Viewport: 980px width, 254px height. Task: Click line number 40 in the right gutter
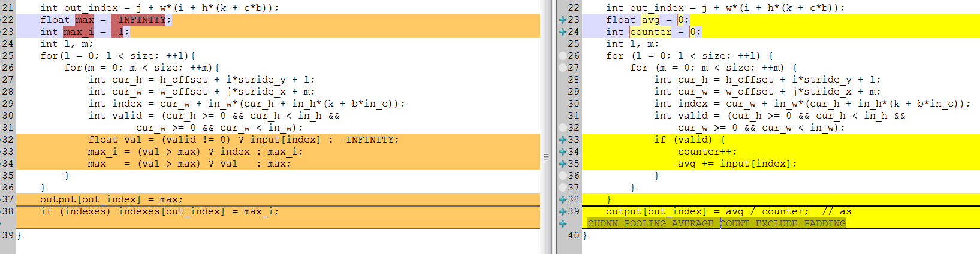pyautogui.click(x=574, y=235)
